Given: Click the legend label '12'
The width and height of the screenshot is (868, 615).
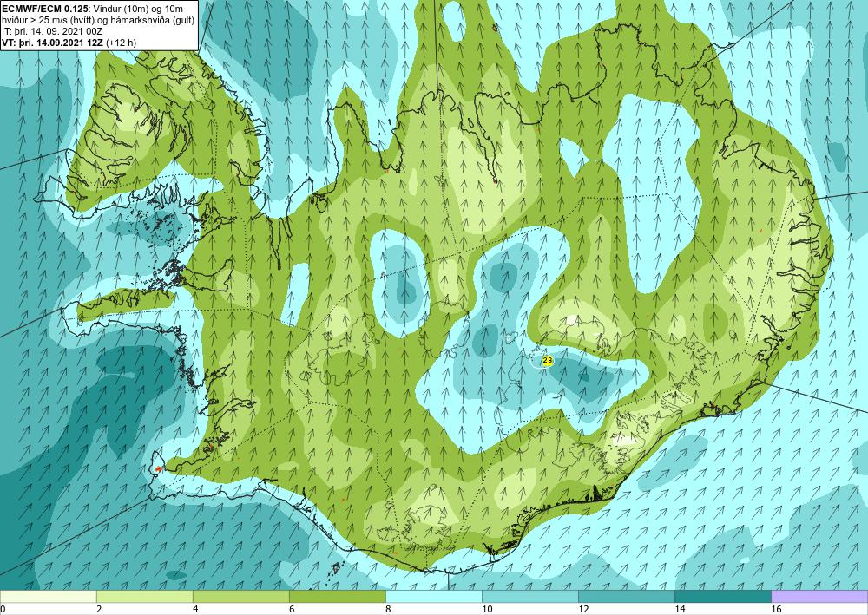Looking at the screenshot, I should coord(583,609).
